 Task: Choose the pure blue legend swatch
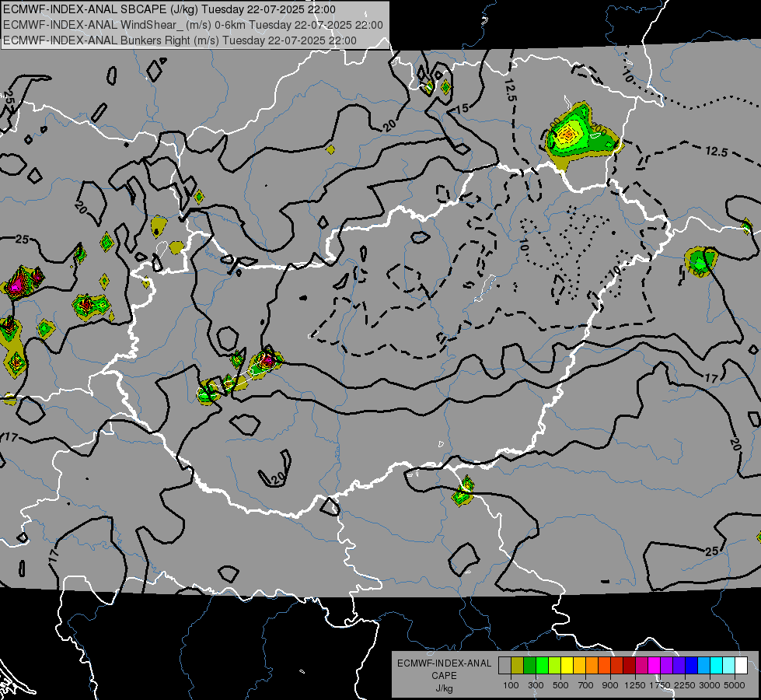[692, 665]
